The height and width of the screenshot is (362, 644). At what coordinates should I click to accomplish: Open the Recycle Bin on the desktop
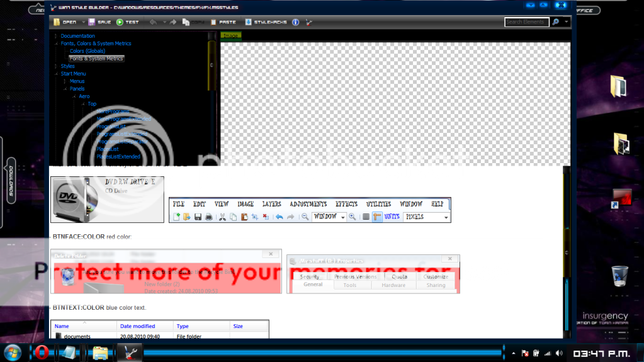pyautogui.click(x=619, y=276)
